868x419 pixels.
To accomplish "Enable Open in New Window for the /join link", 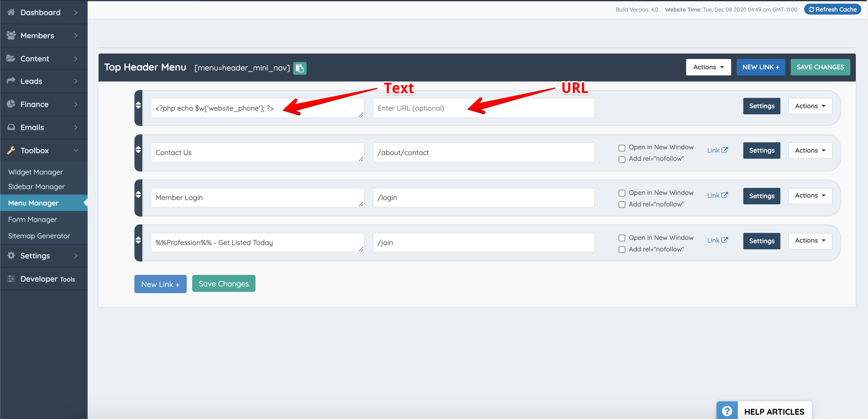I will 622,238.
